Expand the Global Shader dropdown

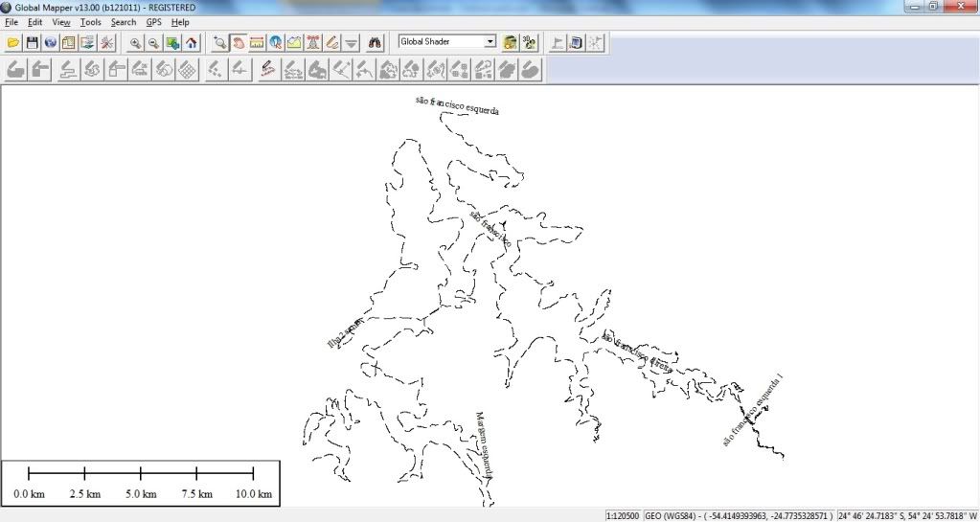coord(490,42)
